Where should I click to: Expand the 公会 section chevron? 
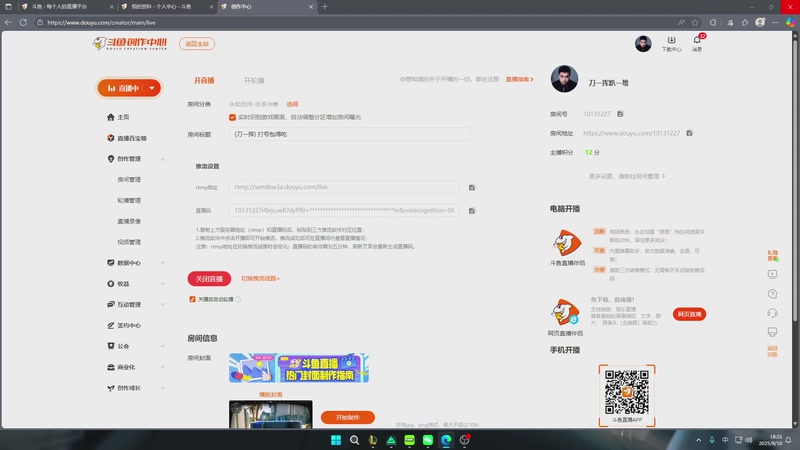[x=162, y=346]
